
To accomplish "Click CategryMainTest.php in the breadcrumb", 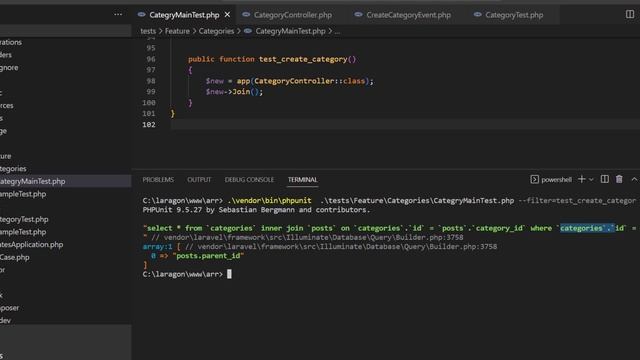I will click(290, 31).
